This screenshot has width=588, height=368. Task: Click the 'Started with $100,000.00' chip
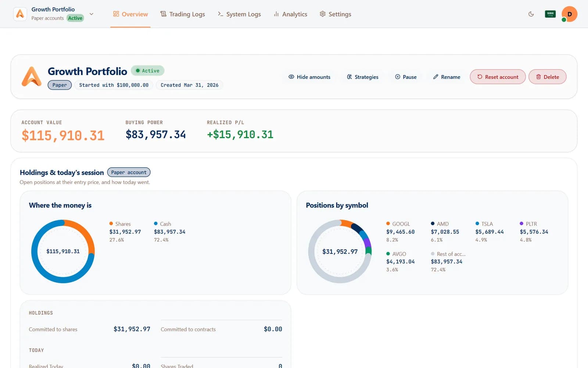pos(114,85)
